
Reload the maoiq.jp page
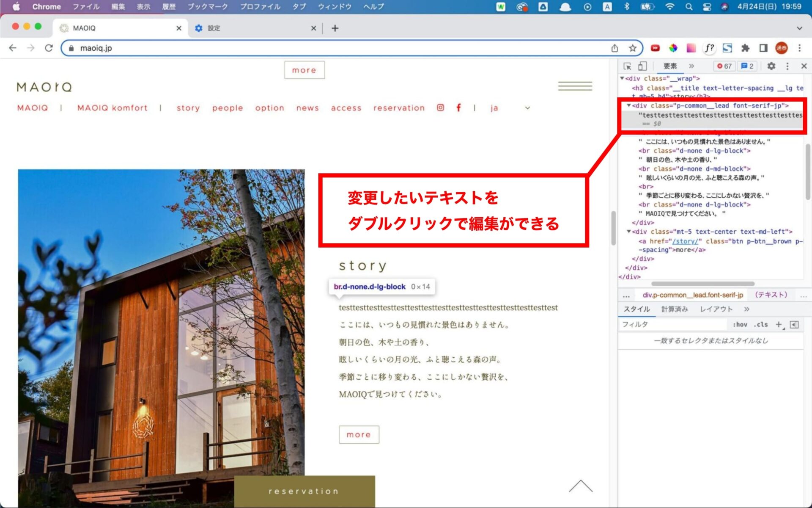(x=49, y=48)
